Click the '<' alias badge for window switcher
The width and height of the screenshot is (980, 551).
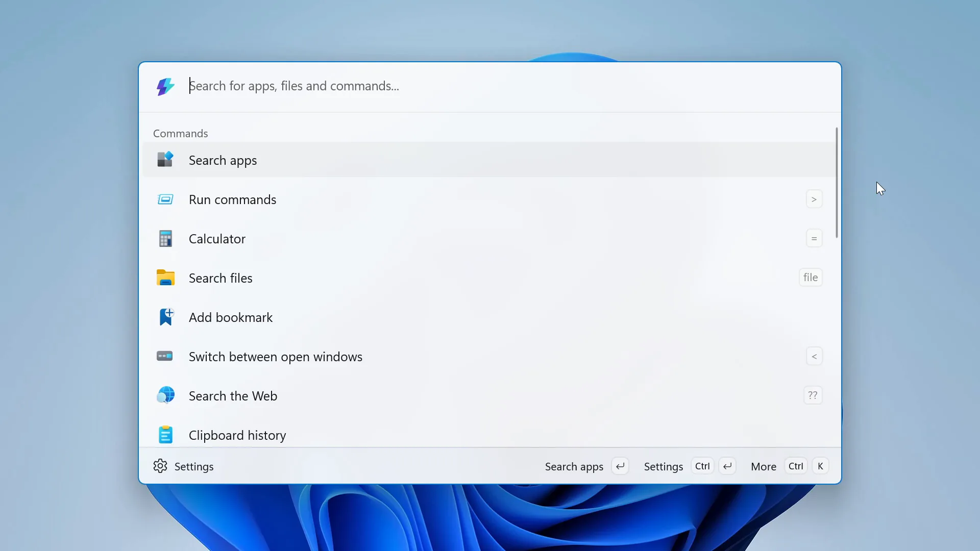(814, 356)
